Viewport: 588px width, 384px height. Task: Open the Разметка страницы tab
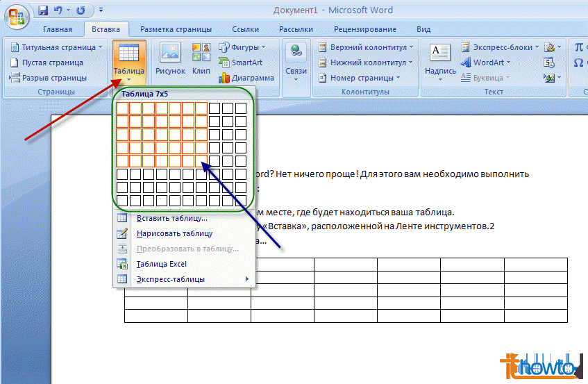pos(176,29)
